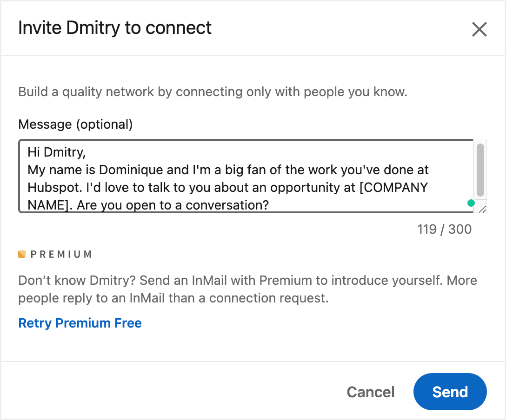Click the X icon in the dialog header
The width and height of the screenshot is (506, 420).
click(479, 29)
